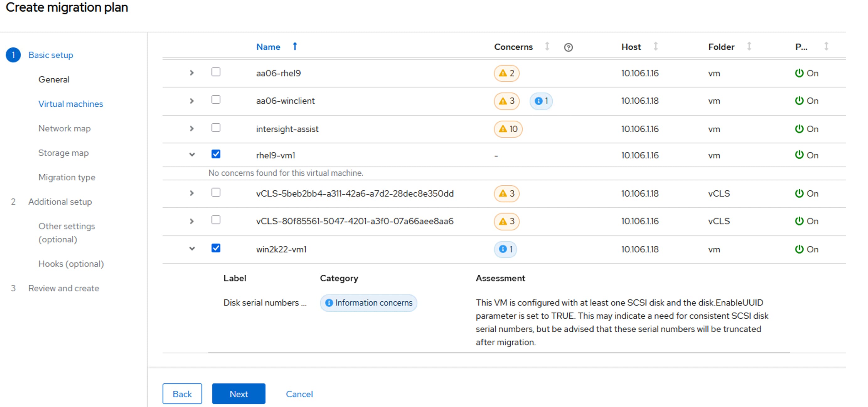Click the Folder column sort icon

coord(749,46)
